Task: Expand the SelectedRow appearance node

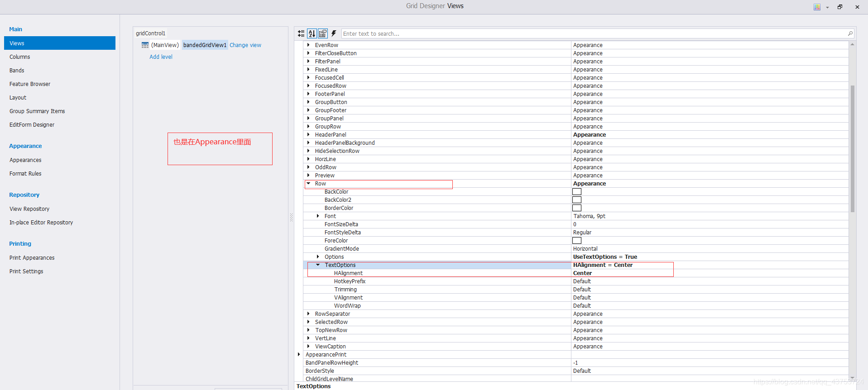Action: (308, 322)
